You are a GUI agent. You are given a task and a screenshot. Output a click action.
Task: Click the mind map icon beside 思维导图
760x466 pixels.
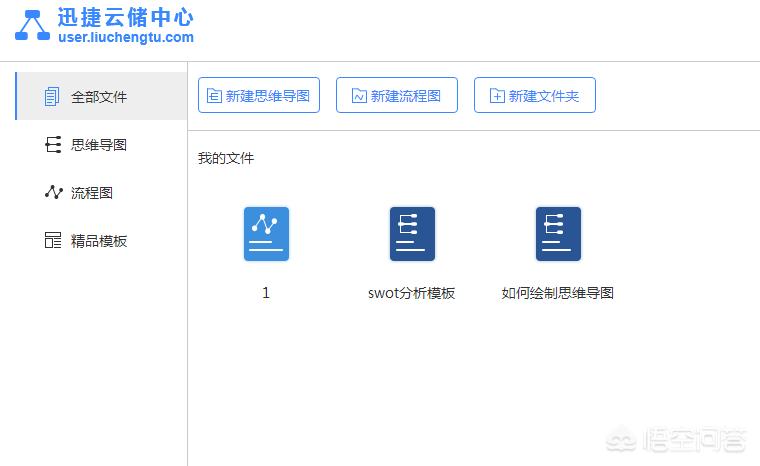tap(53, 145)
